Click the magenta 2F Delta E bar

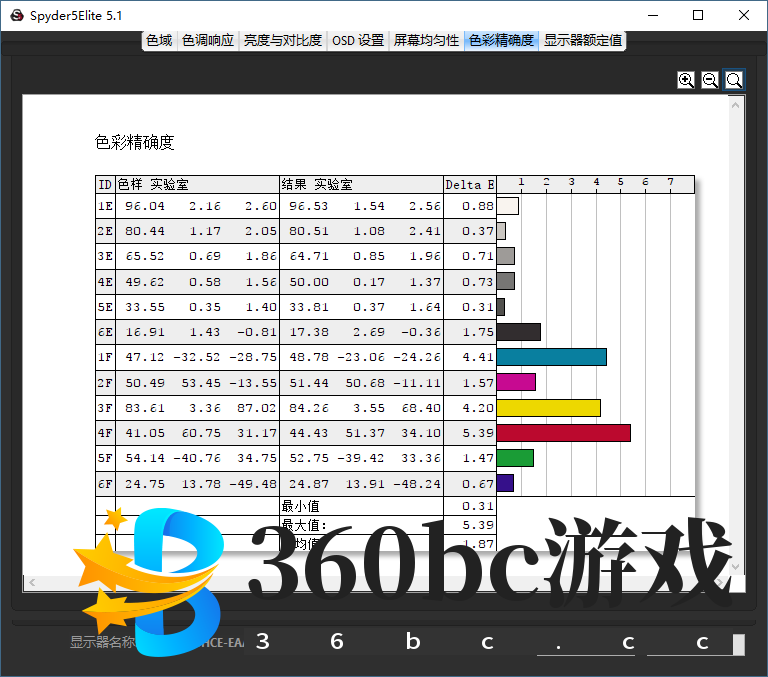tap(516, 382)
